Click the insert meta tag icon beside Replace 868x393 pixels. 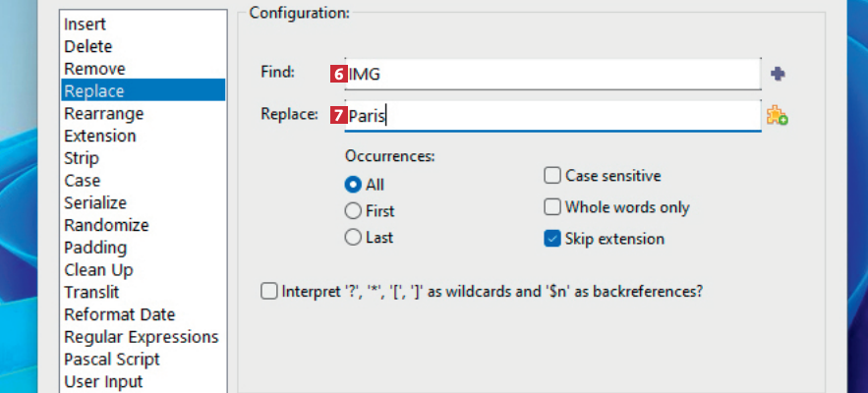click(778, 116)
